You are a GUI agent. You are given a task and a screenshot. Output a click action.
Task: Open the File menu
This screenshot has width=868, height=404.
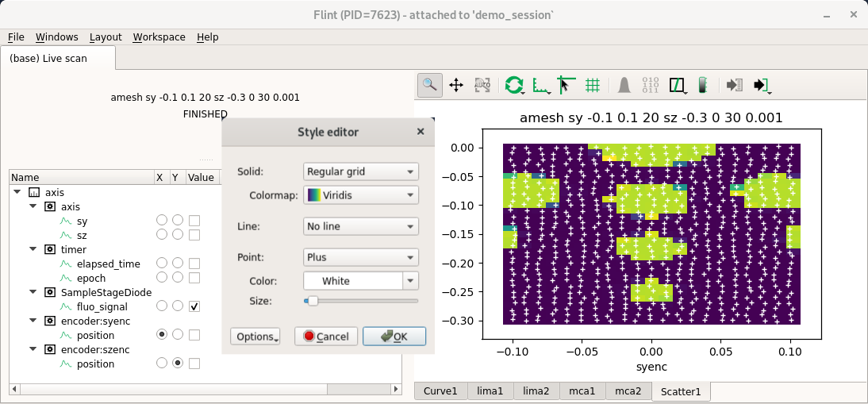[16, 37]
